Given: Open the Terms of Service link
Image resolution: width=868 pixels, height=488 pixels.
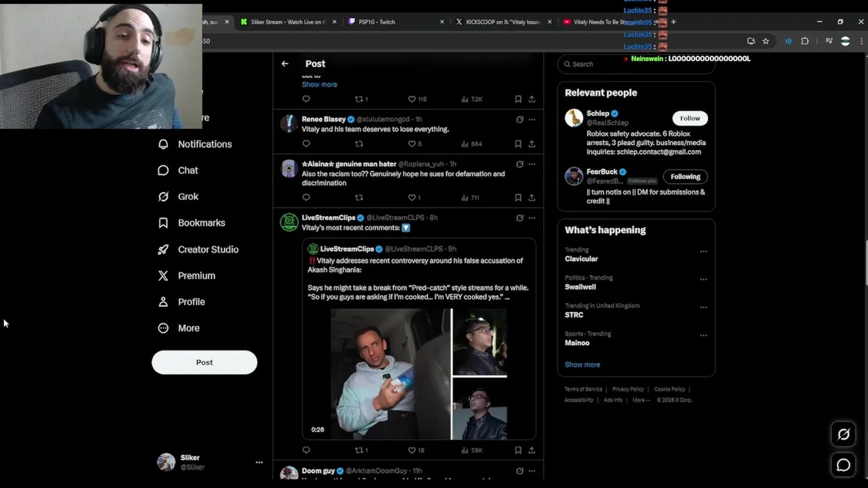Looking at the screenshot, I should [583, 390].
